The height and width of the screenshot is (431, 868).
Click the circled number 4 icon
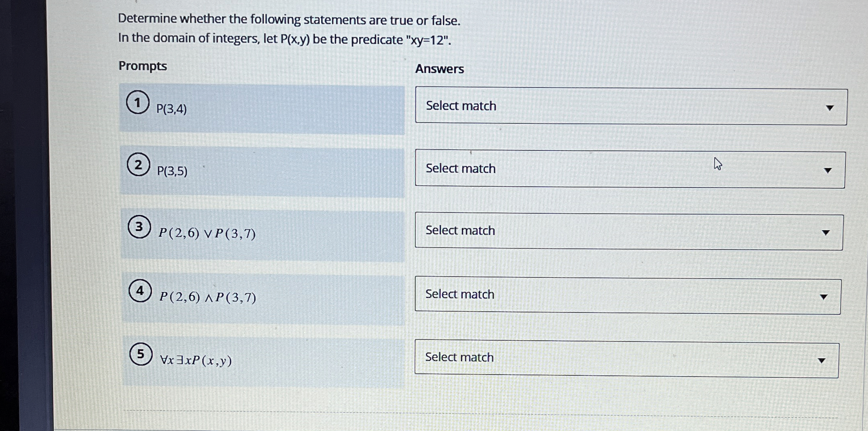click(140, 291)
